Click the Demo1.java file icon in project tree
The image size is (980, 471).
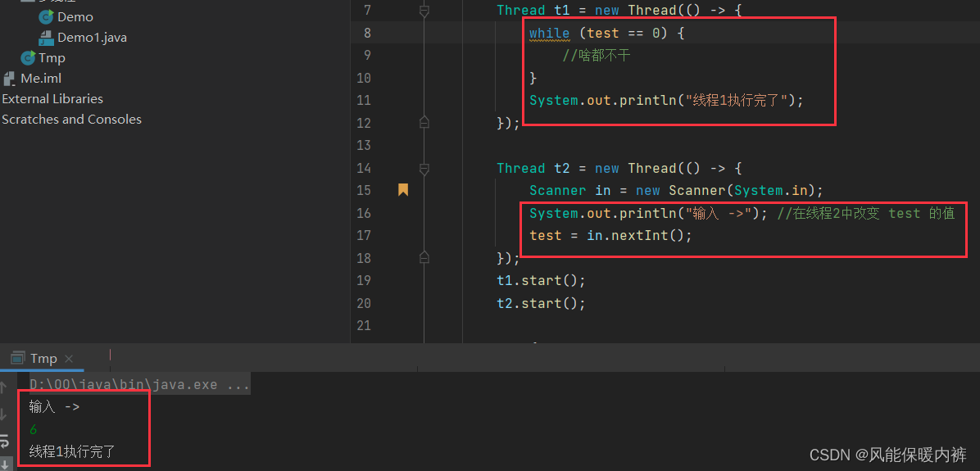point(46,38)
